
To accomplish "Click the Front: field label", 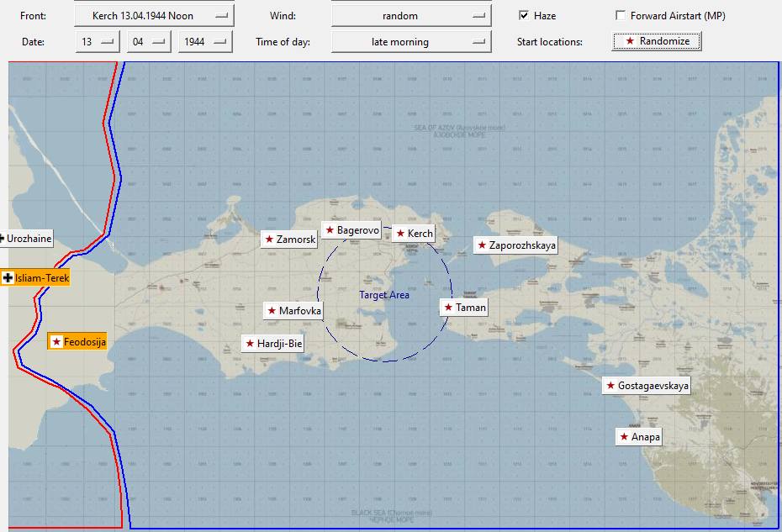I will (x=33, y=16).
